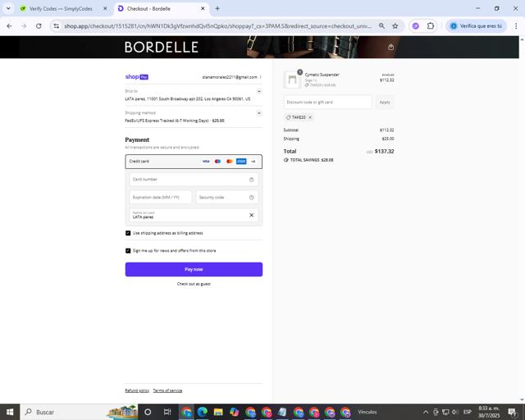This screenshot has height=420, width=525.
Task: Click the zoom magnifier icon in address bar
Action: pos(381,25)
